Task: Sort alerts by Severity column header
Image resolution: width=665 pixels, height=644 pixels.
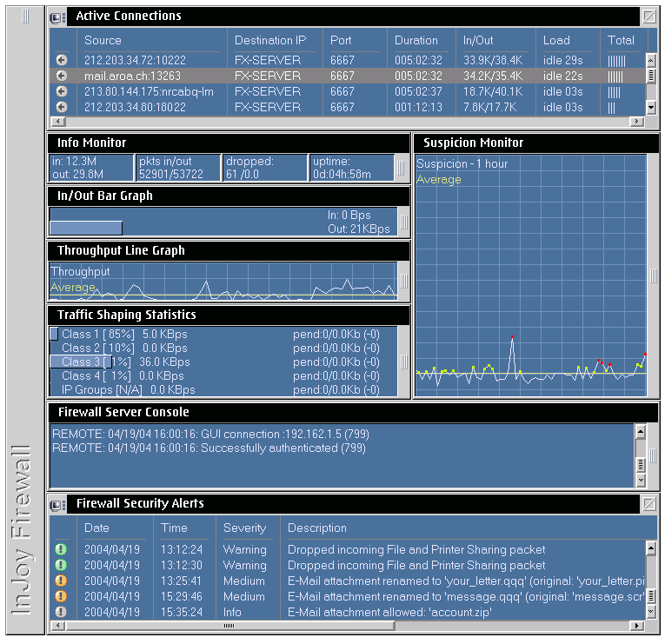Action: tap(244, 528)
